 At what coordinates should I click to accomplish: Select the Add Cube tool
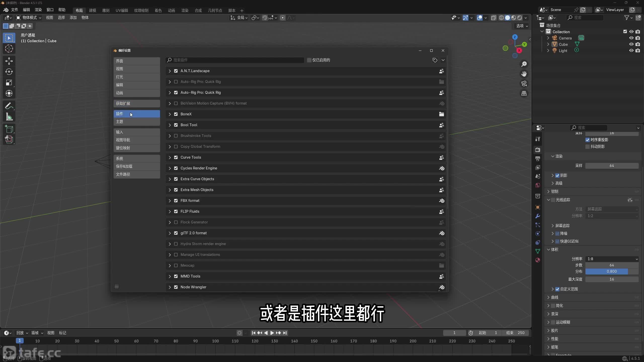pyautogui.click(x=9, y=129)
